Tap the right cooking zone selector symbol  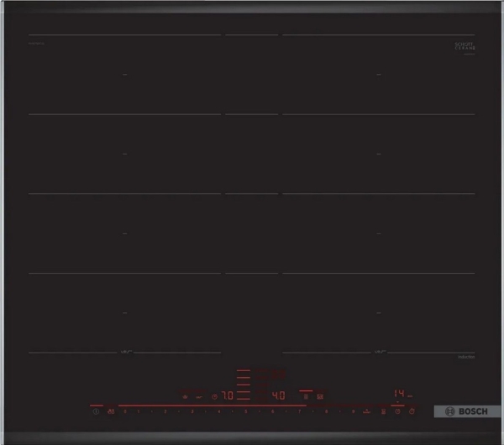point(320,397)
